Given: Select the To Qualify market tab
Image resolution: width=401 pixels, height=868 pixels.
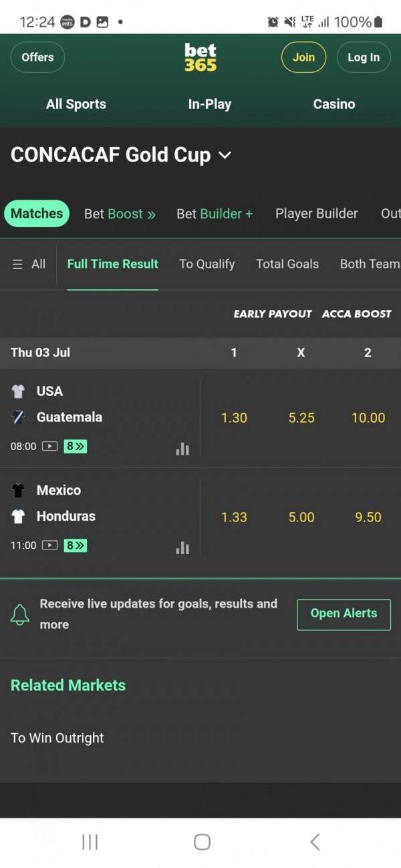Looking at the screenshot, I should [207, 264].
